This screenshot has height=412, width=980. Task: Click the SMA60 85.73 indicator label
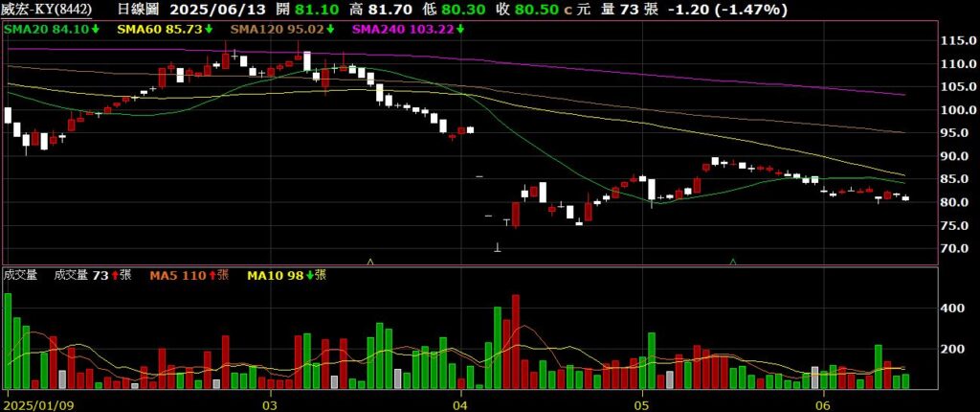click(x=165, y=28)
